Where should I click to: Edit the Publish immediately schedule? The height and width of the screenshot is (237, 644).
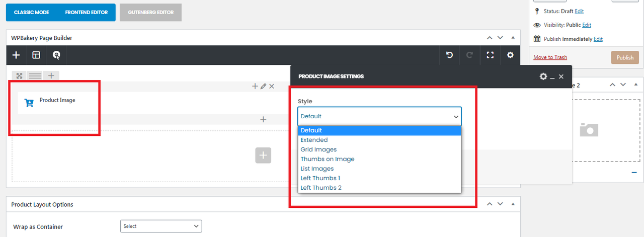tap(598, 39)
